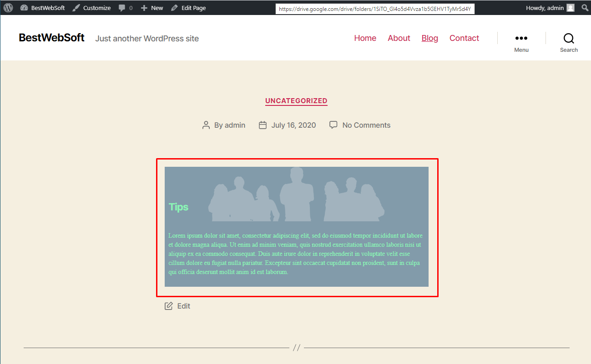Click the speech bubble comments icon

click(x=333, y=125)
